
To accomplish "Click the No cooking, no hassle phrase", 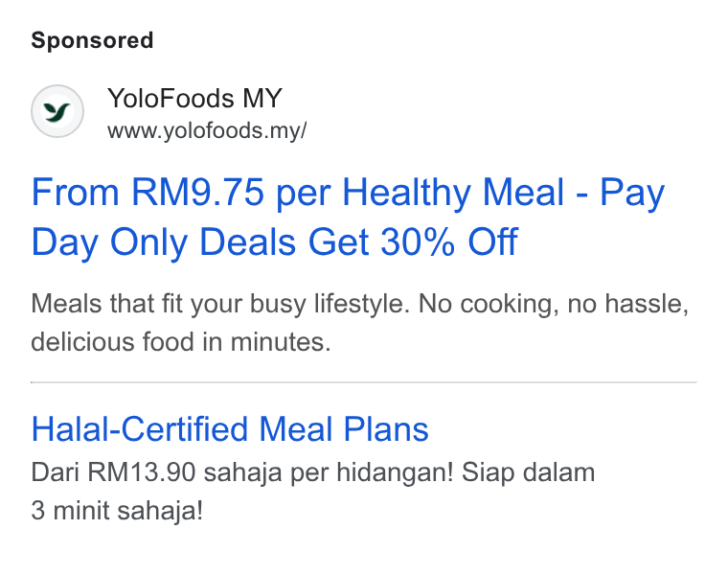I will [554, 304].
